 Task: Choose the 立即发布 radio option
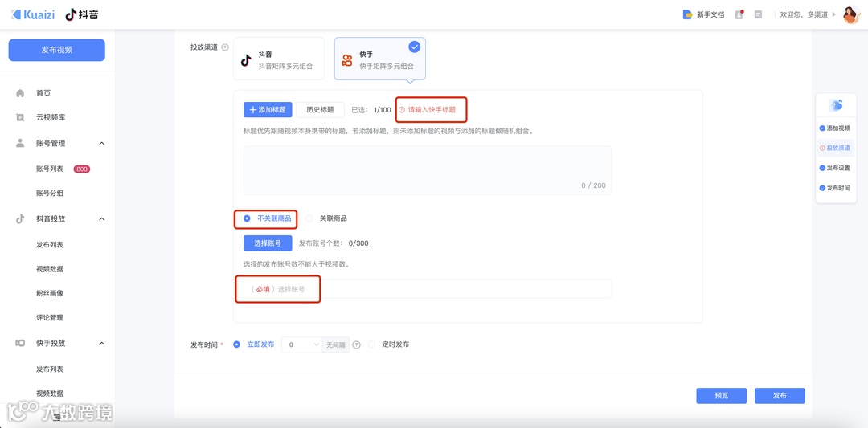[x=236, y=344]
